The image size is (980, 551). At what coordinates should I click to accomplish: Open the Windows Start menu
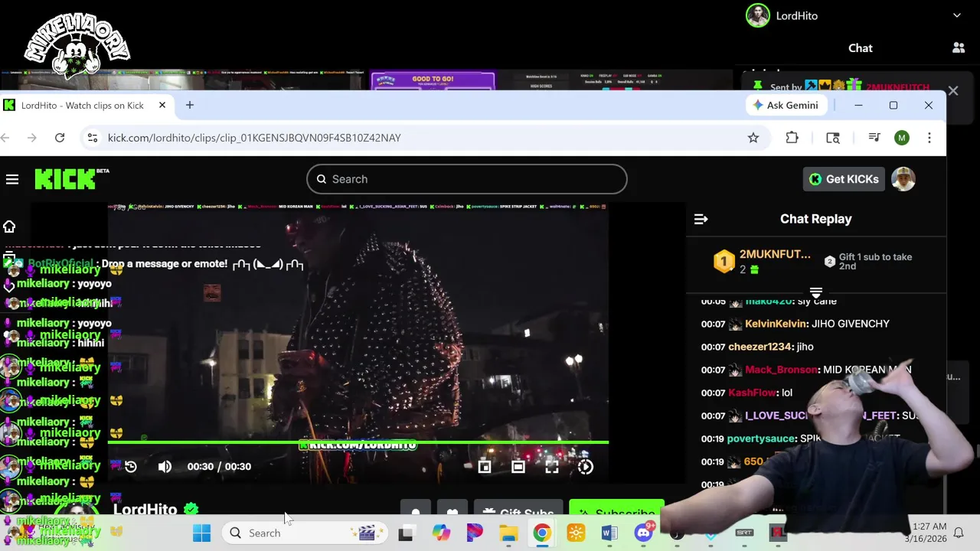point(201,533)
